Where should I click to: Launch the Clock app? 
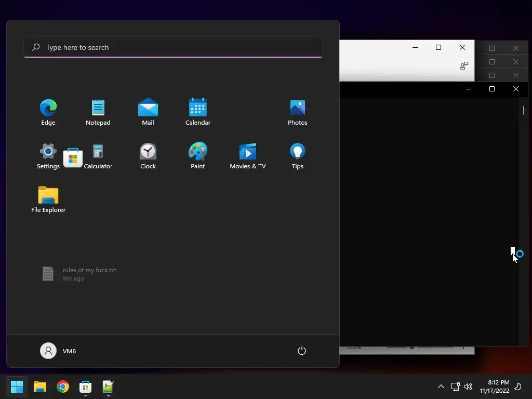click(x=148, y=156)
